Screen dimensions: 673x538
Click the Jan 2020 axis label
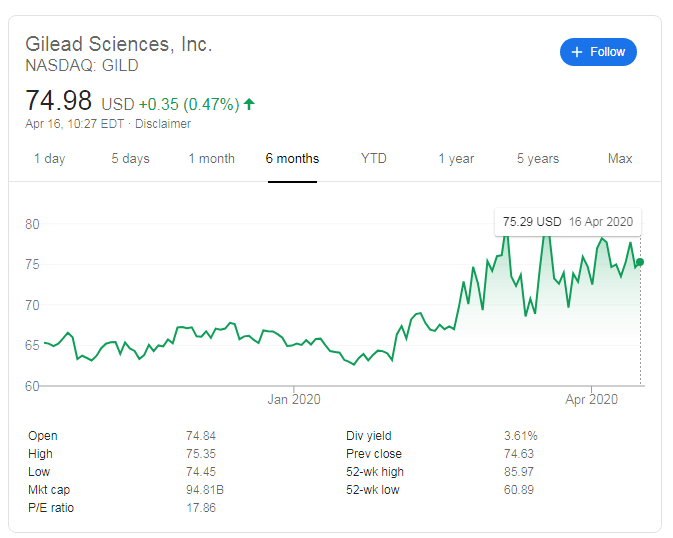click(x=294, y=400)
